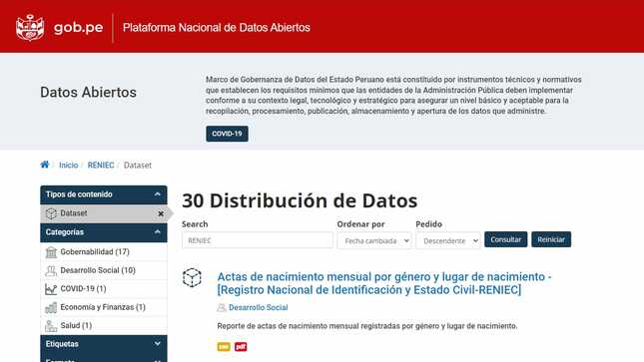Viewport: 644px width, 362px height.
Task: Expand the Etiquetas panel
Action: (158, 343)
